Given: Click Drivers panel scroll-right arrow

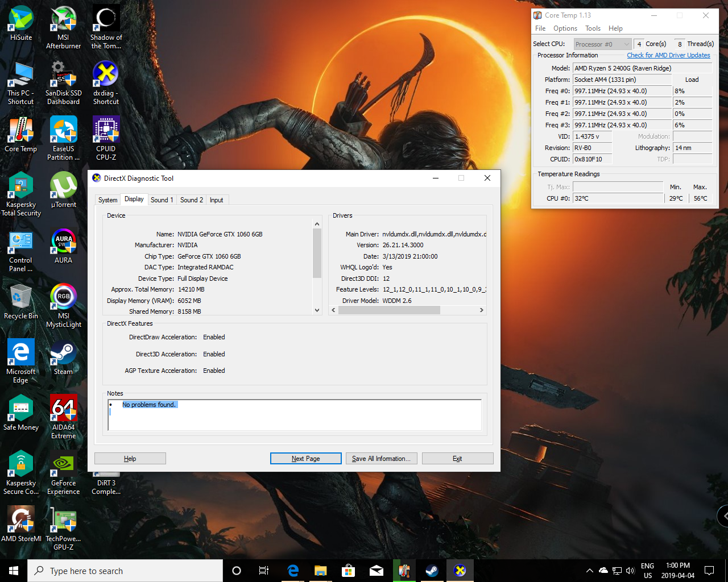Looking at the screenshot, I should [482, 310].
